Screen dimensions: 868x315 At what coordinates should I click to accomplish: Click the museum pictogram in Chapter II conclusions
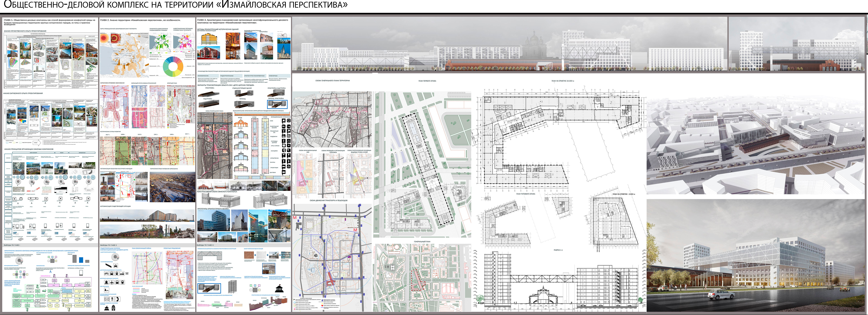(107, 308)
